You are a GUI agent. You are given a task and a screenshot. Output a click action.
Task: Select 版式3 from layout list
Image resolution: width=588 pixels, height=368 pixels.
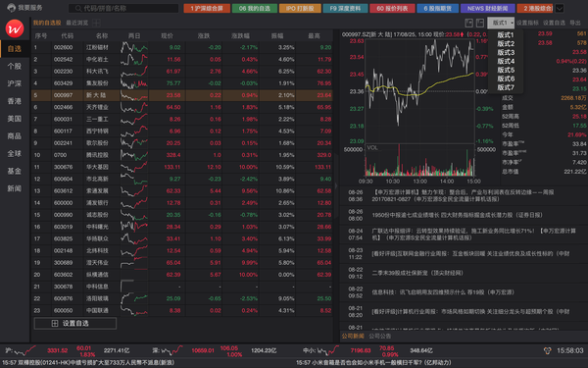(506, 53)
